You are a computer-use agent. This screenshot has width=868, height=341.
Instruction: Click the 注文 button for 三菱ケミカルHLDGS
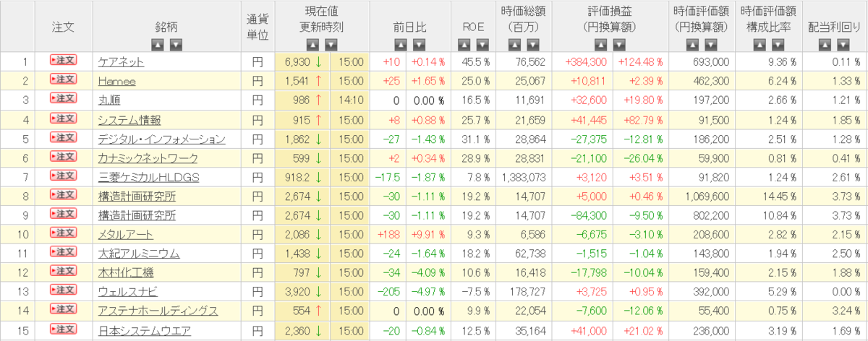[x=63, y=176]
